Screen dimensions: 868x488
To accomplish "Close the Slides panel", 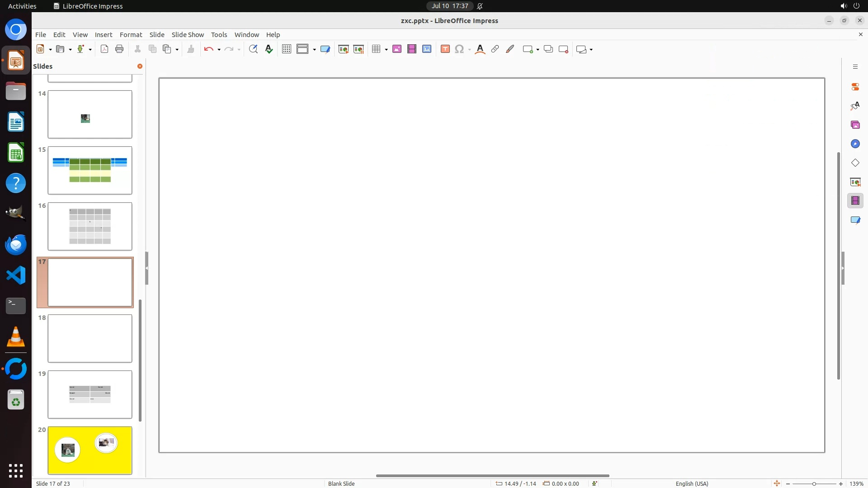I will (x=140, y=66).
